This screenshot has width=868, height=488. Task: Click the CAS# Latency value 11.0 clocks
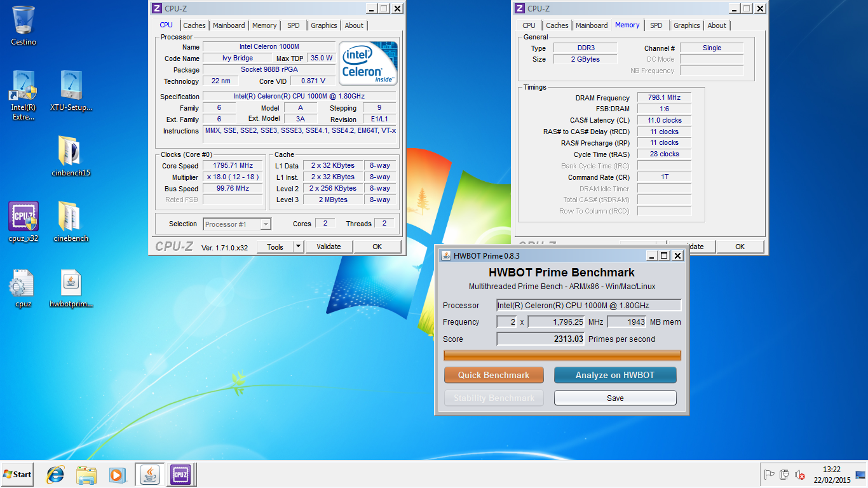tap(664, 120)
